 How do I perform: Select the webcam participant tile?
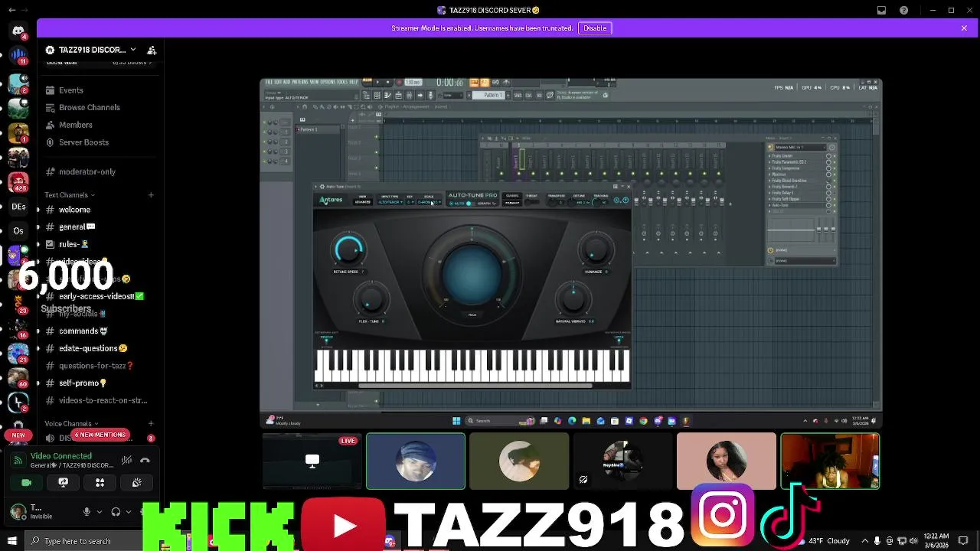[830, 461]
